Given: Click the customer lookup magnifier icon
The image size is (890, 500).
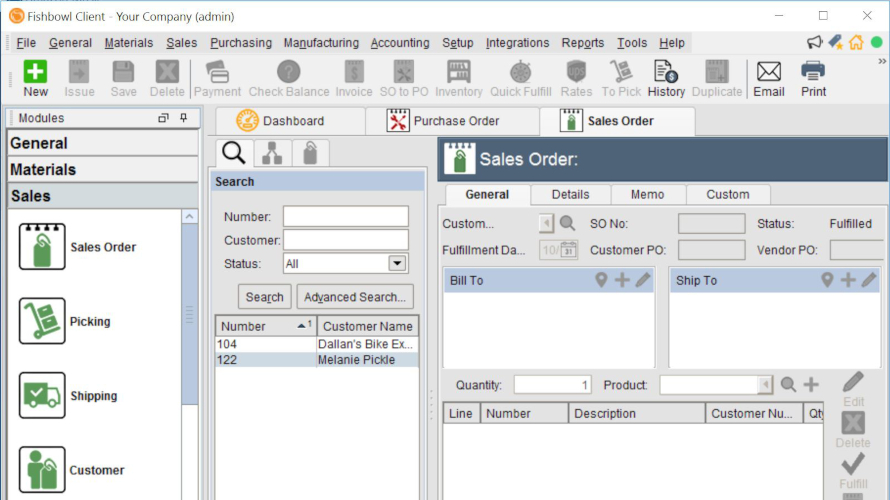Looking at the screenshot, I should pos(567,223).
